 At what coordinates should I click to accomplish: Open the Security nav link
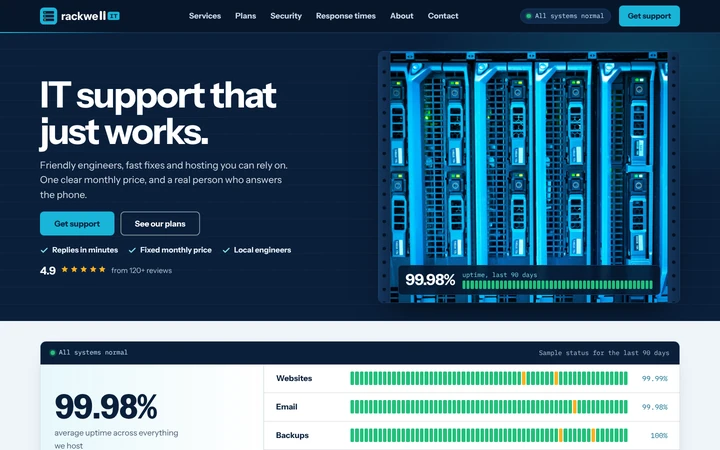286,16
